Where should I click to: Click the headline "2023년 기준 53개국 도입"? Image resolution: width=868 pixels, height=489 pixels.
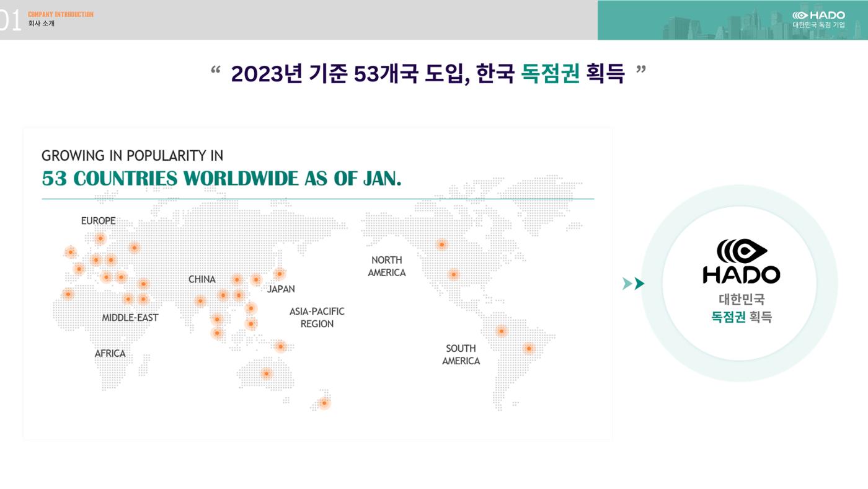point(350,74)
